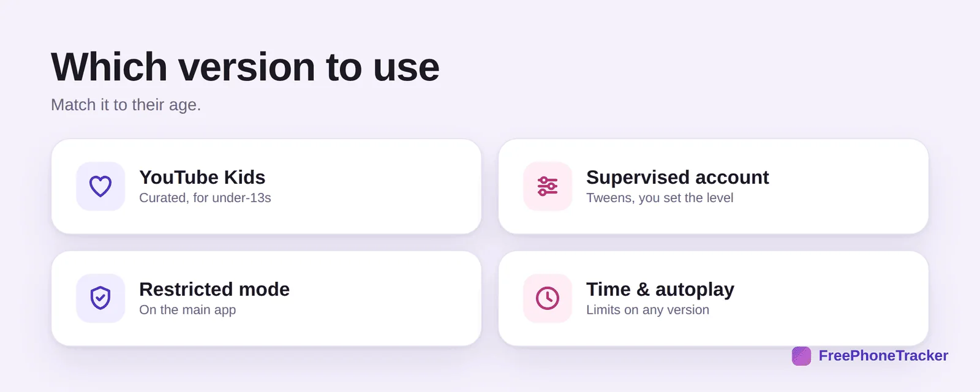This screenshot has width=980, height=392.
Task: Click the Supervised account title text
Action: tap(677, 177)
